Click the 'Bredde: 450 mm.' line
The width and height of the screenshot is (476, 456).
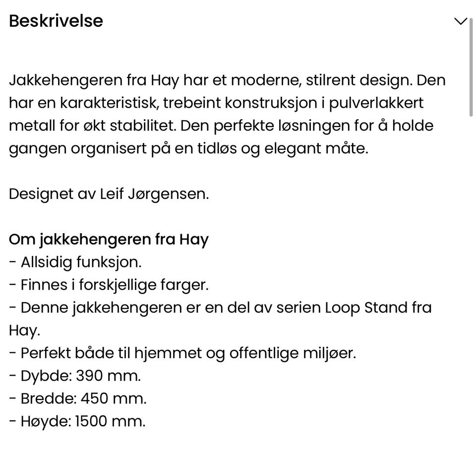[78, 398]
